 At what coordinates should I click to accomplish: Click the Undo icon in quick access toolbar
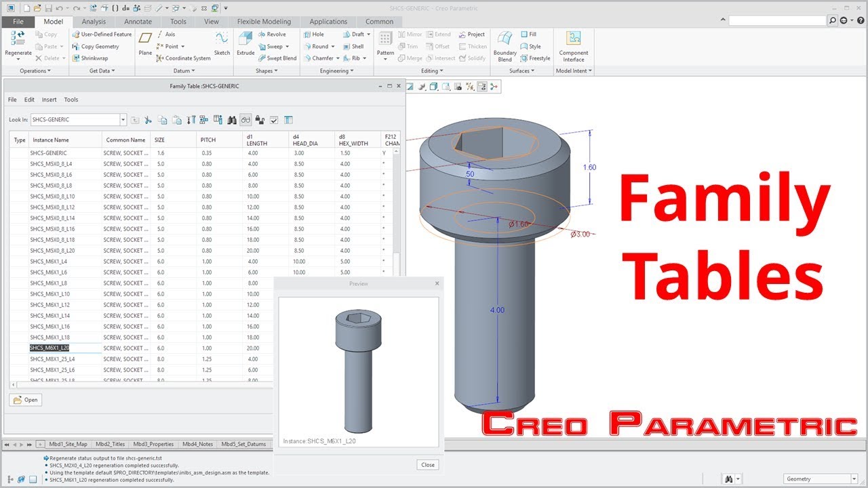(59, 8)
